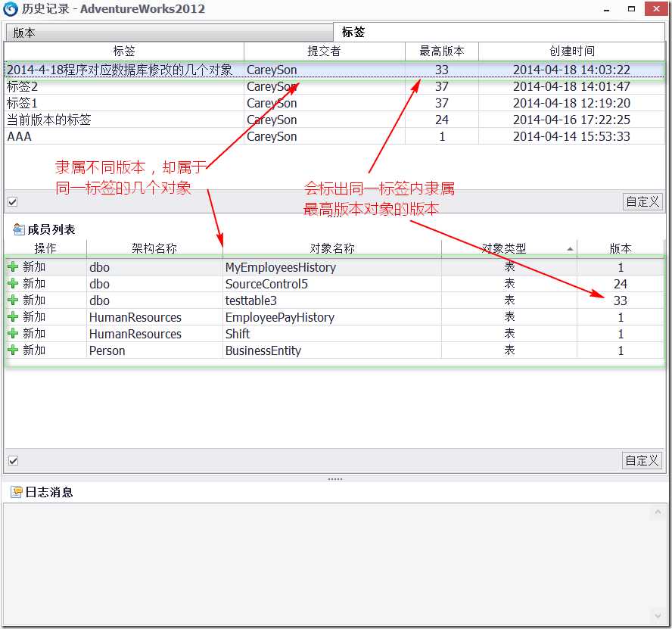
Task: Click the upper 自定义 button under labels grid
Action: [x=642, y=201]
